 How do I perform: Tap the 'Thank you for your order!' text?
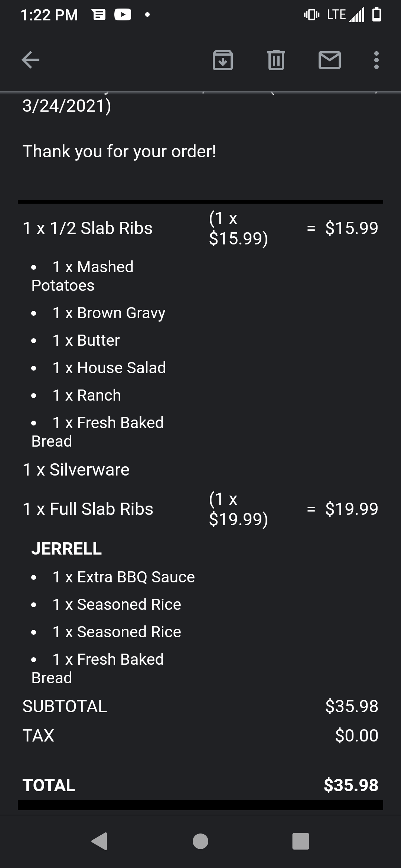[119, 151]
